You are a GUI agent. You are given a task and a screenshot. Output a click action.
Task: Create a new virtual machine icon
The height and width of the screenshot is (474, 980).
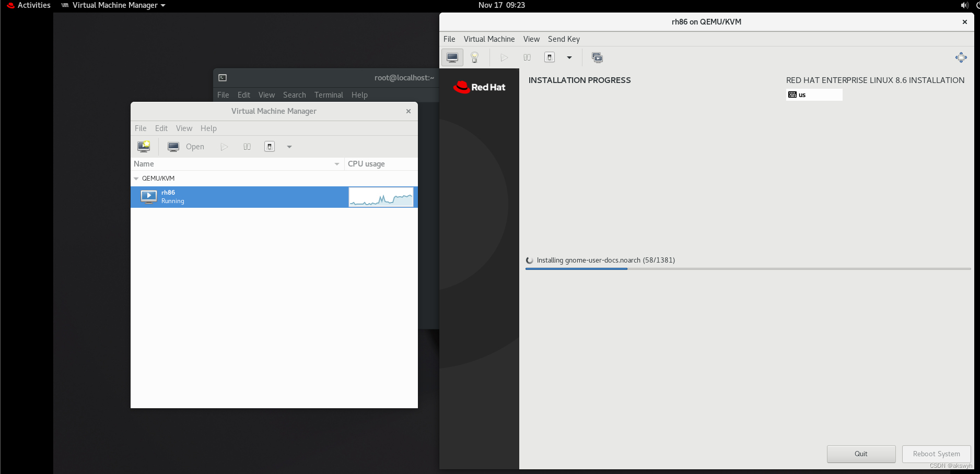pos(144,147)
